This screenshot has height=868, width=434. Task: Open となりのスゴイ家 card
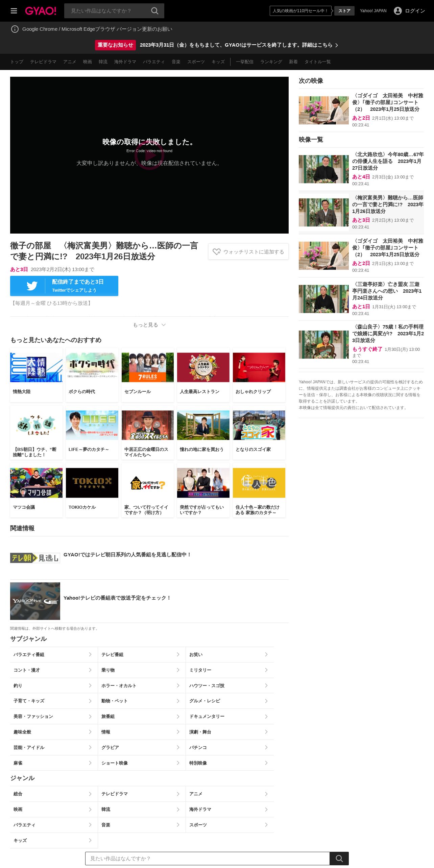(x=259, y=433)
